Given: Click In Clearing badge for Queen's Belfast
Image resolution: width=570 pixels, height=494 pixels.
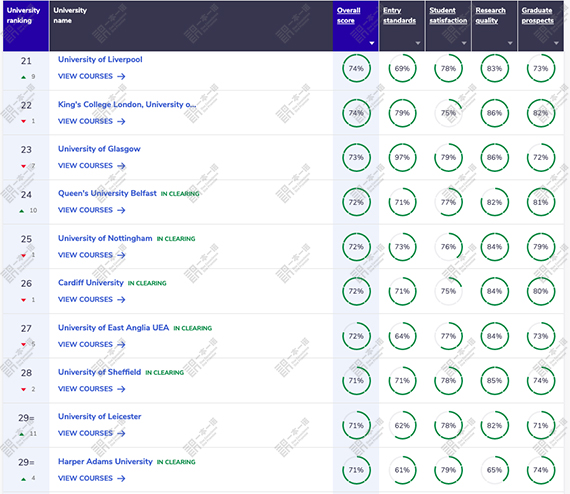Looking at the screenshot, I should click(x=180, y=194).
